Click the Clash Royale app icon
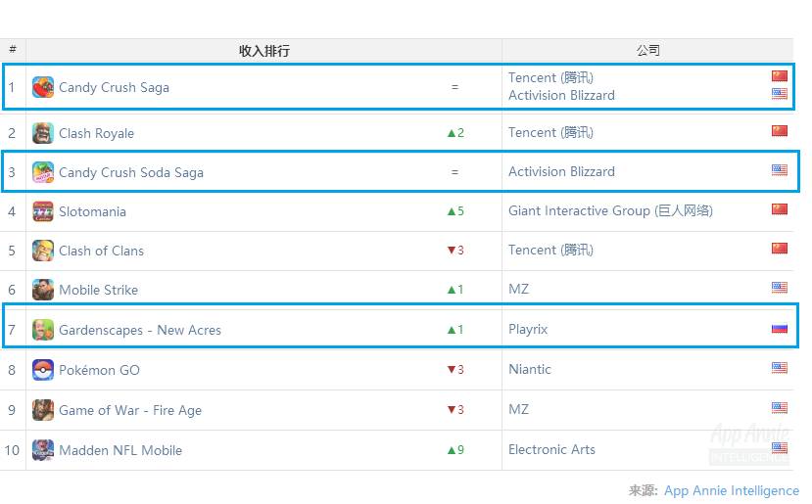812x504 pixels. [x=43, y=133]
